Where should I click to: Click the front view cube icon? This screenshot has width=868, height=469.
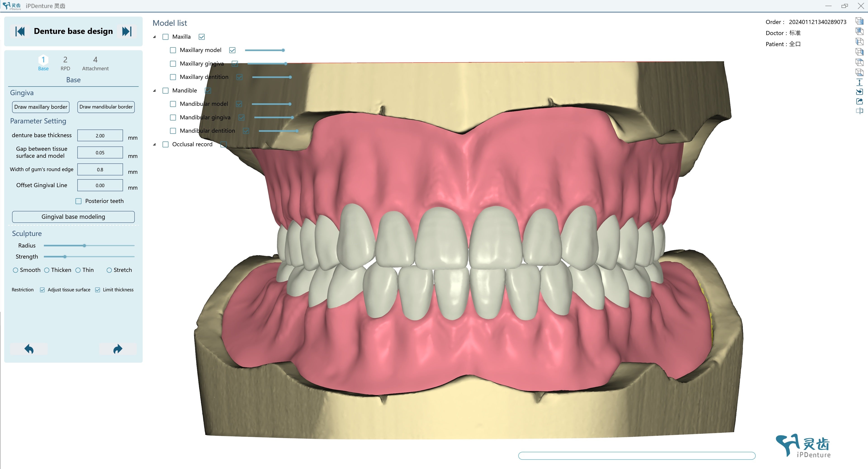click(859, 21)
